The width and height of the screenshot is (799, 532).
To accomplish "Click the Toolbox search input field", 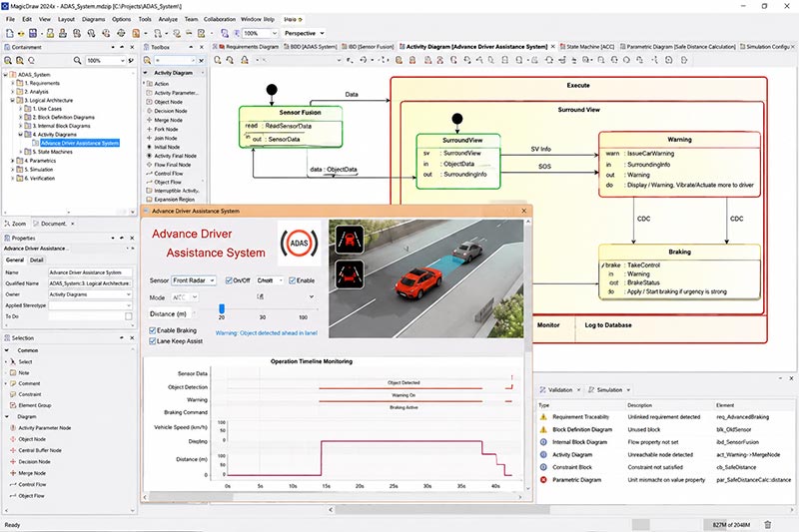I will point(175,60).
